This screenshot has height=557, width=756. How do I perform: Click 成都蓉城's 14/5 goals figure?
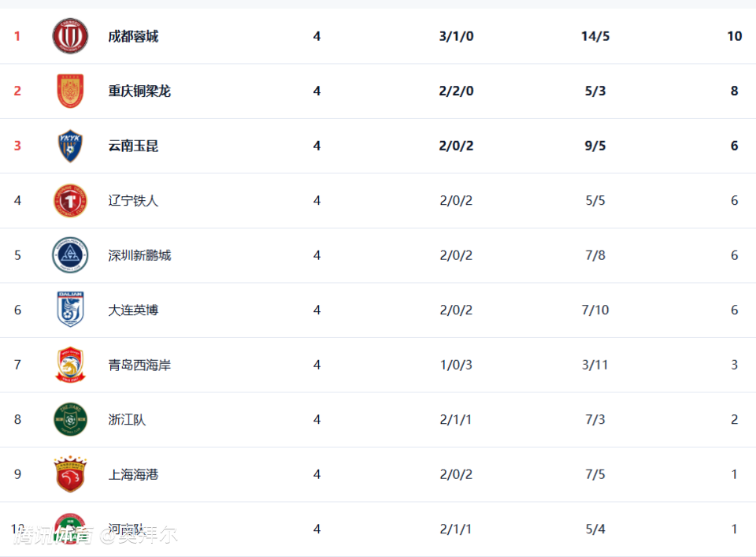(x=595, y=36)
